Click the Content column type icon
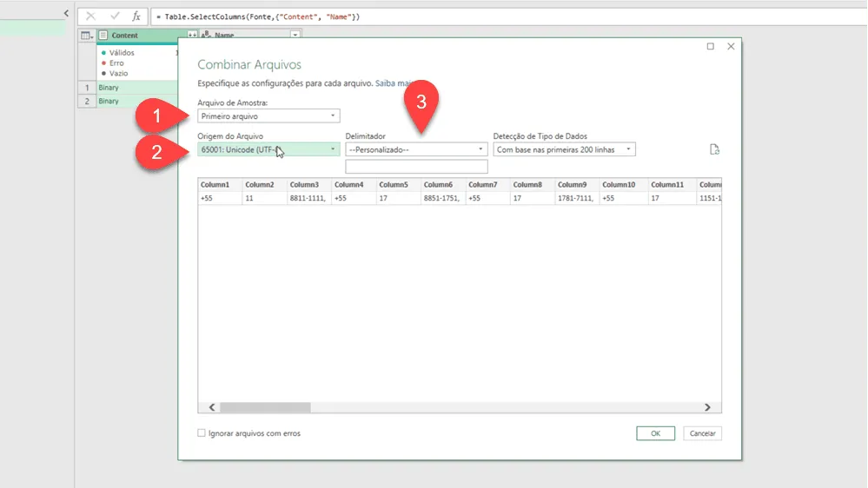This screenshot has height=488, width=868. pyautogui.click(x=103, y=35)
